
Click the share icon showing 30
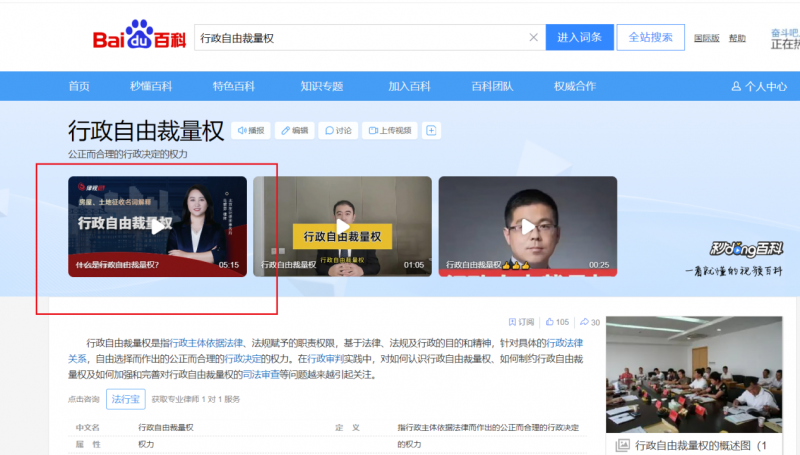point(589,322)
